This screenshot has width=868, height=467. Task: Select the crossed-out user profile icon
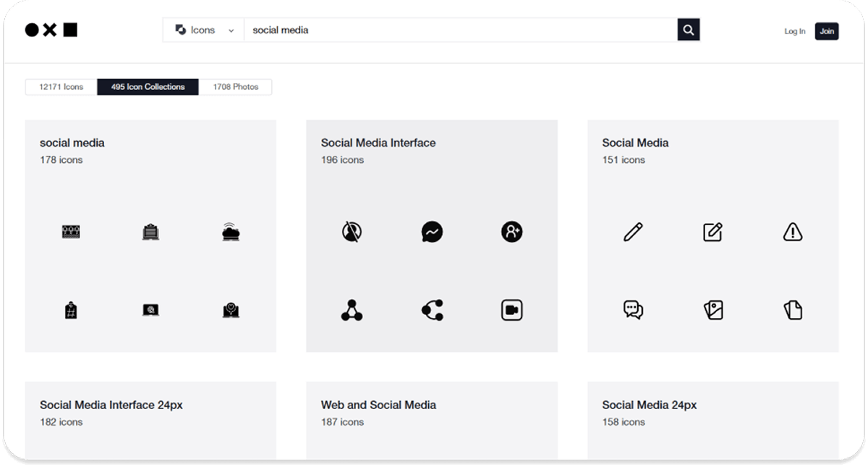click(352, 232)
